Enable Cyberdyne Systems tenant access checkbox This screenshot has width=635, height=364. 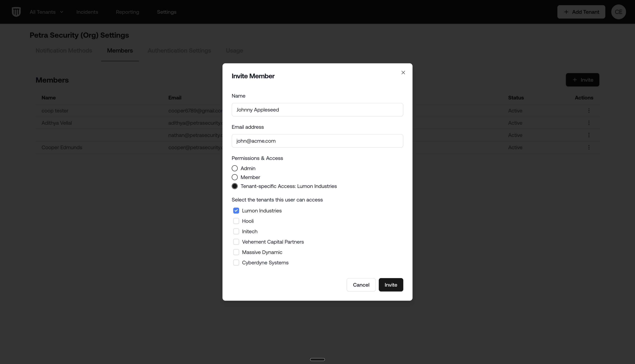pos(236,263)
